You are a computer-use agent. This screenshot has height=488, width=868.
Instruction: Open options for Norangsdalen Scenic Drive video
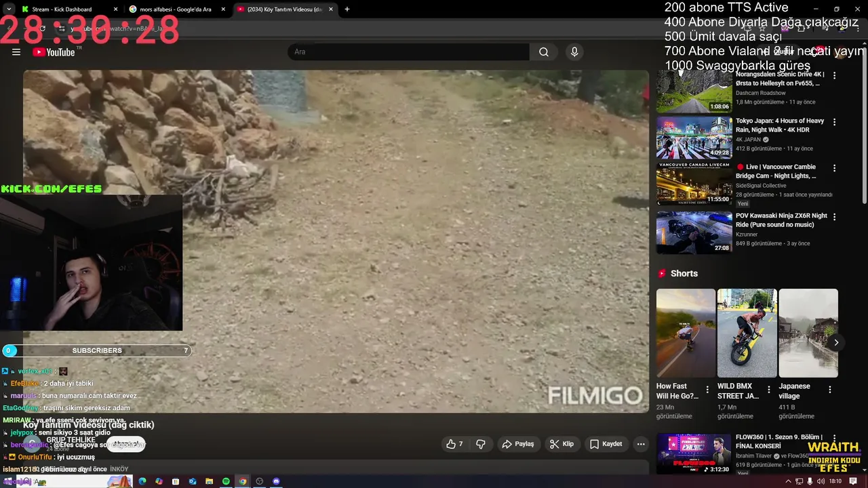click(835, 76)
